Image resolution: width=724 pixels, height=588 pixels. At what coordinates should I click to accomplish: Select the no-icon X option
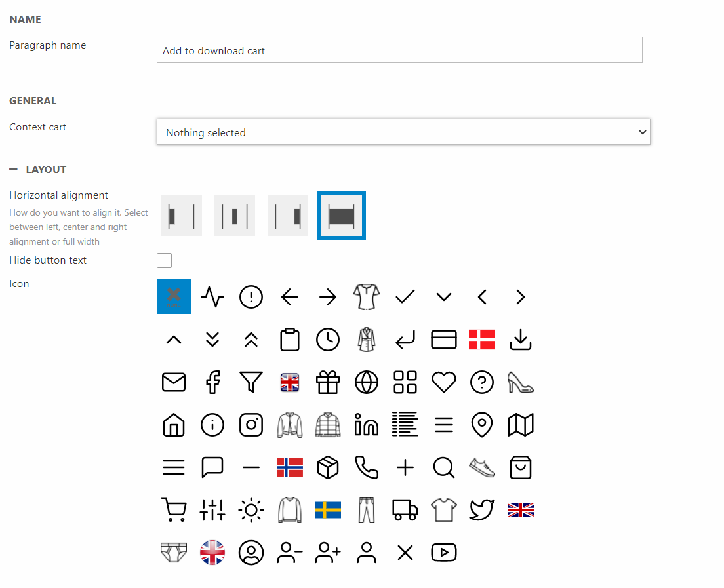(174, 296)
